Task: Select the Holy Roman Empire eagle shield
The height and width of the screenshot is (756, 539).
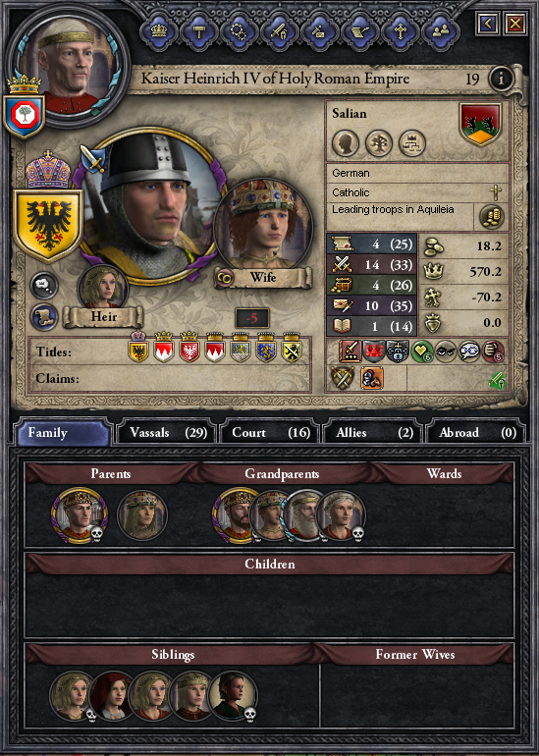Action: 48,225
